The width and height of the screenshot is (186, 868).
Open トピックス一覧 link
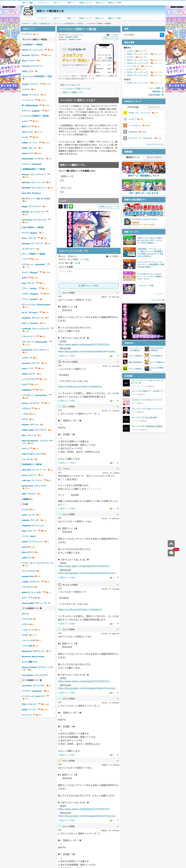(x=158, y=300)
